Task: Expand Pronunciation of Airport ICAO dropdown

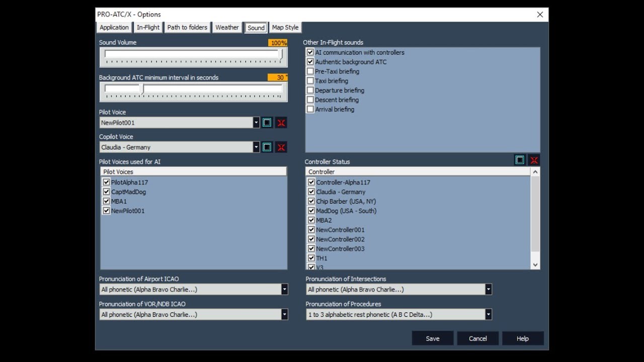Action: tap(284, 290)
